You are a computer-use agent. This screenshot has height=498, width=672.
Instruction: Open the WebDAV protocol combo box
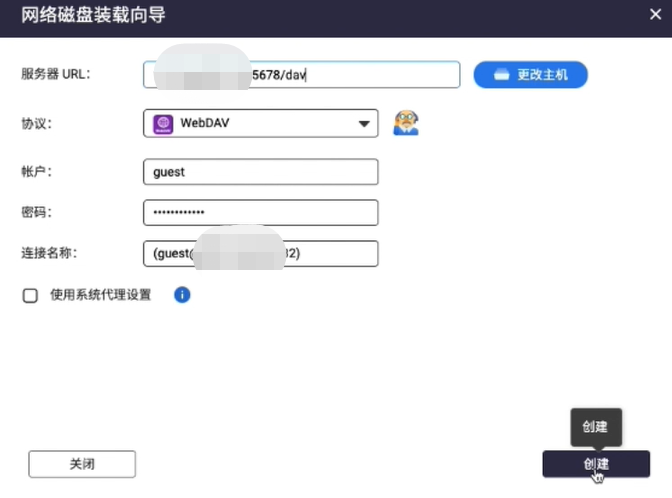tap(260, 124)
